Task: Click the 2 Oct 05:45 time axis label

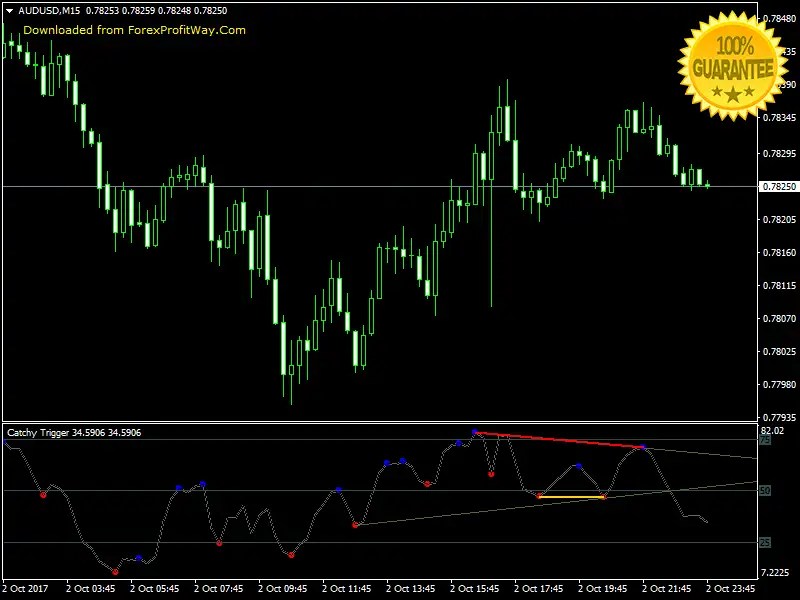Action: click(155, 589)
